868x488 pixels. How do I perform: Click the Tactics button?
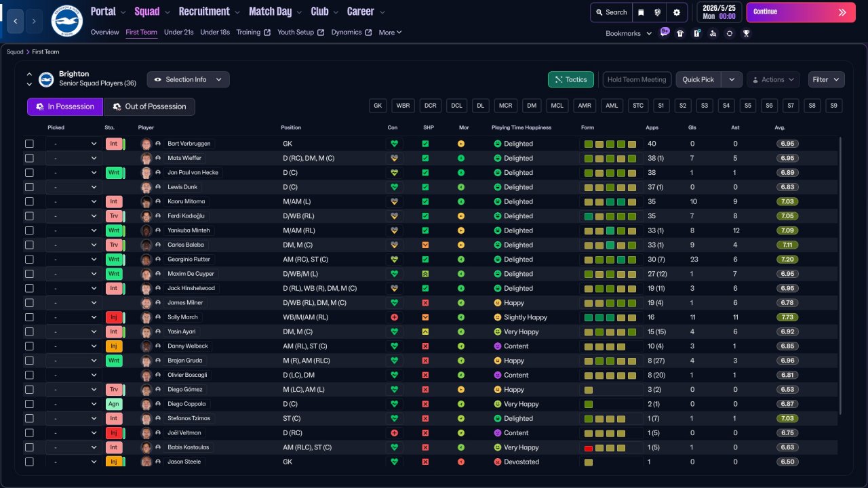click(x=570, y=79)
